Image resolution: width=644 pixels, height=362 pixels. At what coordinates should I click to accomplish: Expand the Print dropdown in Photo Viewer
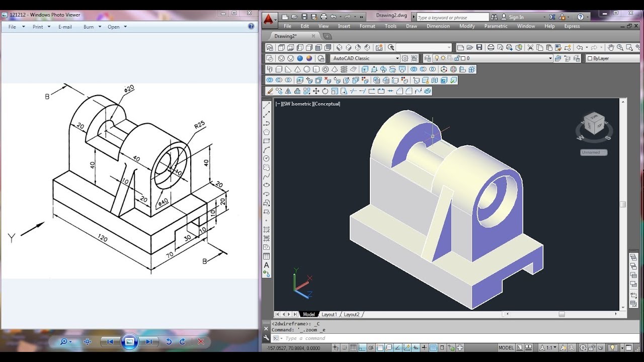pyautogui.click(x=49, y=27)
